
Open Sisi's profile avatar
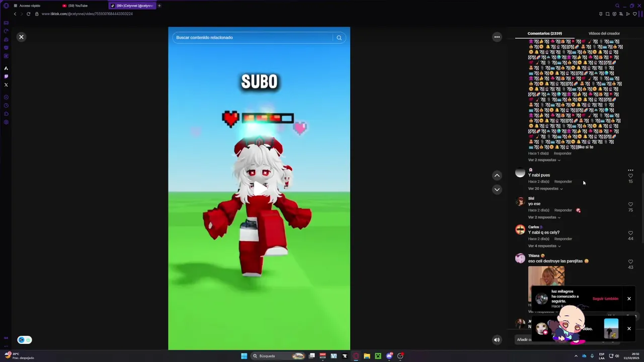[x=520, y=202]
